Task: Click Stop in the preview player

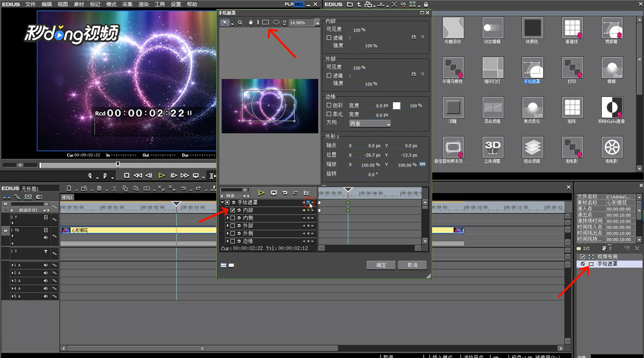Action: [126, 175]
